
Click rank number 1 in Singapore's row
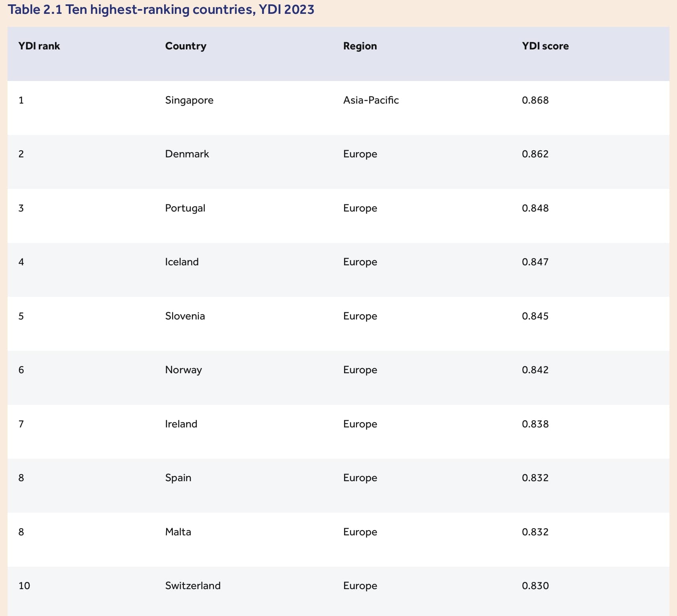coord(21,100)
